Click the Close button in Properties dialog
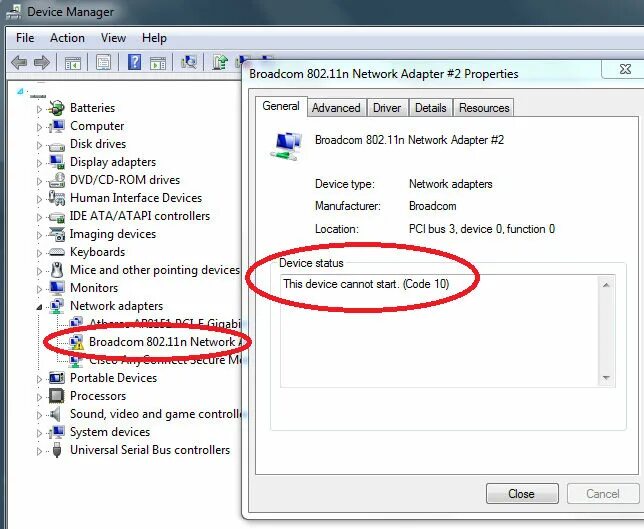Viewport: 644px width, 529px height. coord(522,493)
